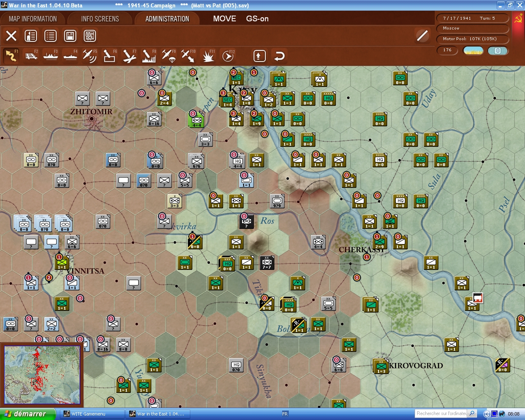The width and height of the screenshot is (525, 420).
Task: Switch to WITE Gamemenu taskbar item
Action: [92, 414]
